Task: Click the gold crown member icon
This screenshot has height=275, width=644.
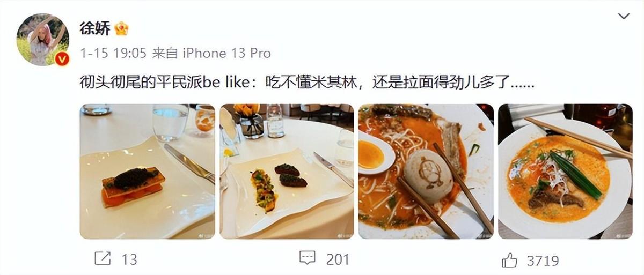Action: [122, 28]
